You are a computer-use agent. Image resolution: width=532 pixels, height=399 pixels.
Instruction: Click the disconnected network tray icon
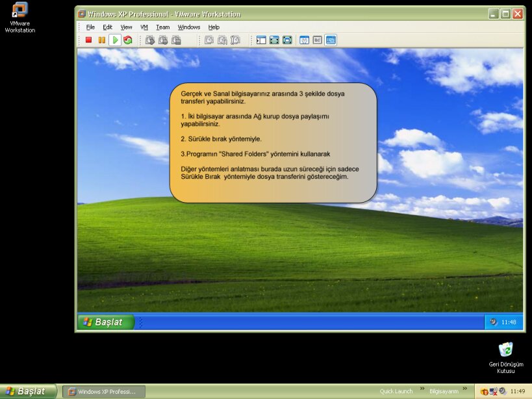tap(493, 392)
